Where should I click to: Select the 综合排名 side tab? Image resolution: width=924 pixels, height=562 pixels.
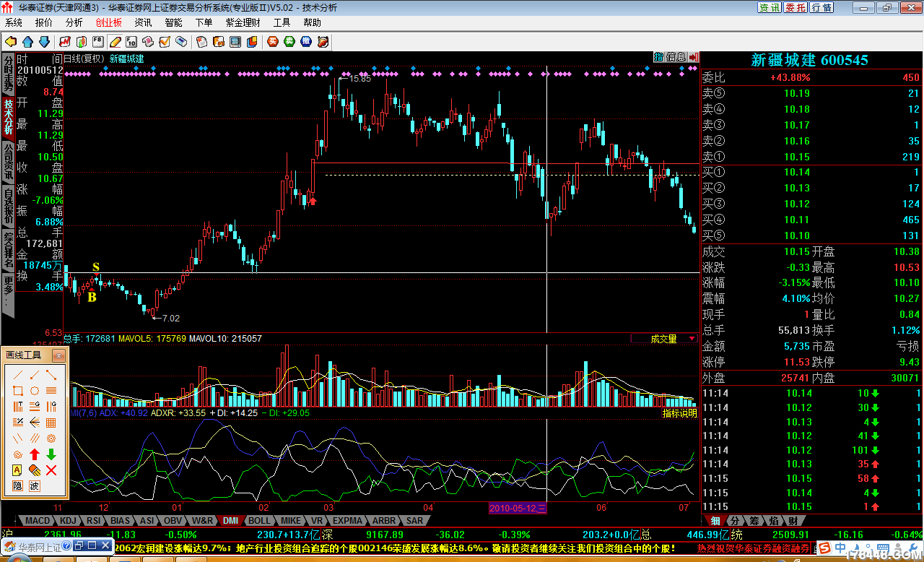[x=7, y=248]
